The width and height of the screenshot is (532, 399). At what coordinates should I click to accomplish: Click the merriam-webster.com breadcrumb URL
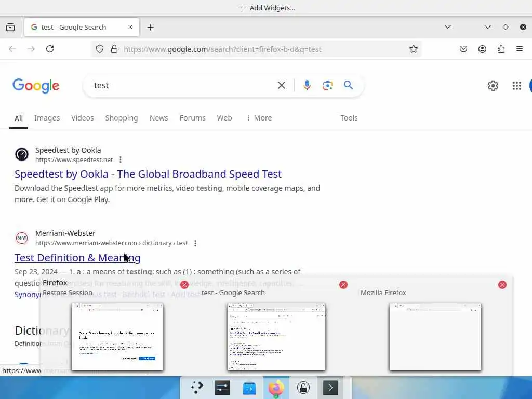coord(111,243)
